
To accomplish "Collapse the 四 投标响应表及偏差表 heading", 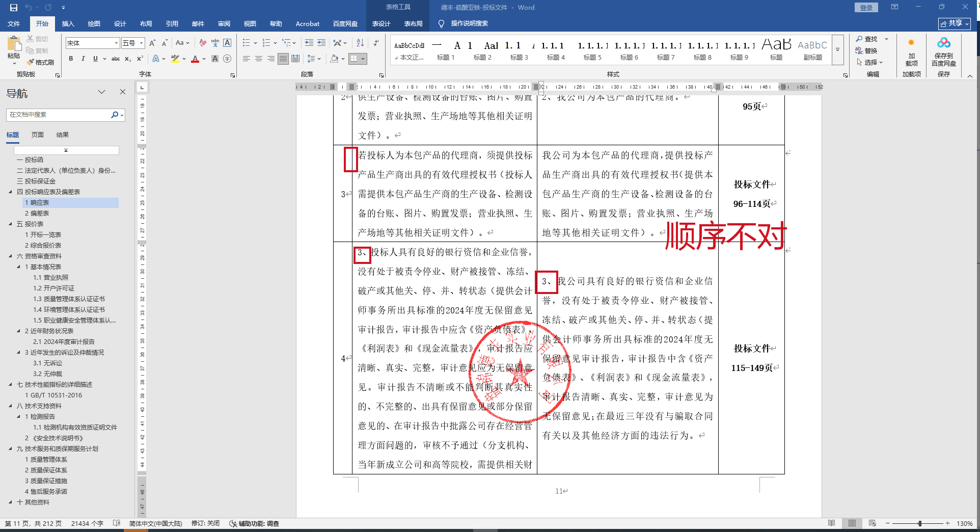I will 11,192.
